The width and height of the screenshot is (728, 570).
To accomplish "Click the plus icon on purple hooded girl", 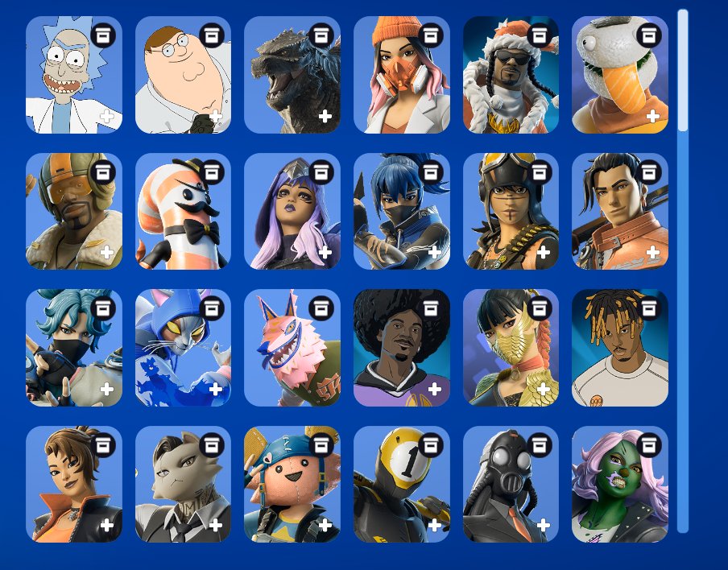I will (x=325, y=253).
